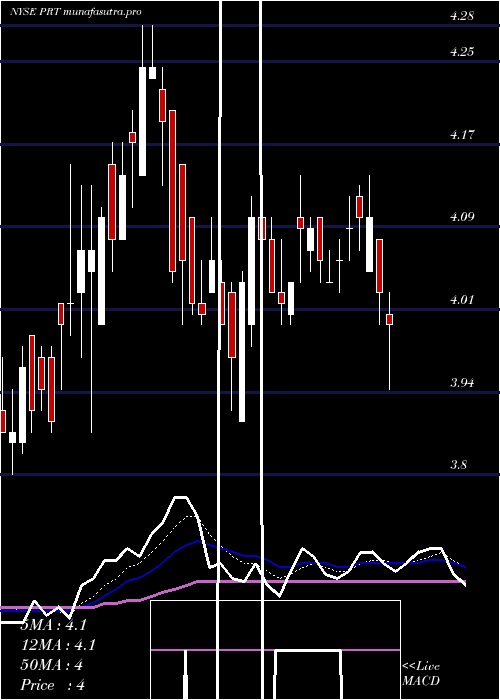The width and height of the screenshot is (500, 700).
Task: Click the 4.09 price label
Action: 462,217
